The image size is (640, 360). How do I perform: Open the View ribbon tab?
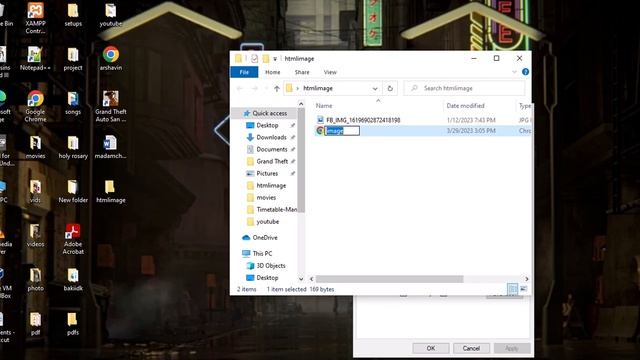[330, 72]
